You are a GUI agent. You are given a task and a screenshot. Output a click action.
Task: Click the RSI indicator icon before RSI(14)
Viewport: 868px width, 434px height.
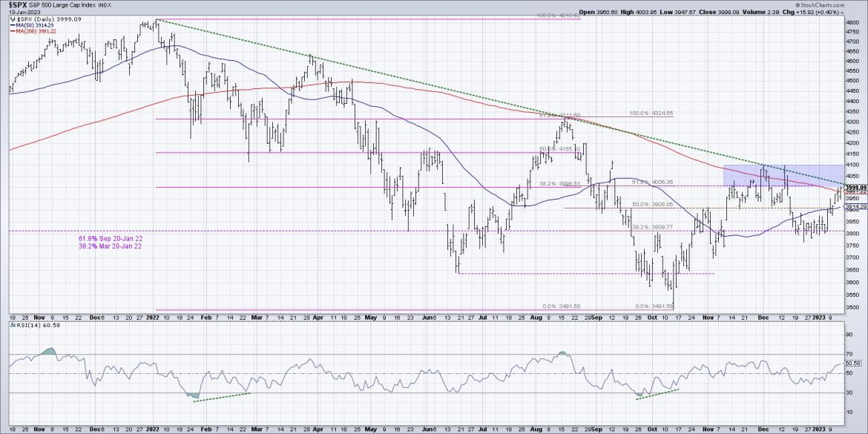point(13,326)
